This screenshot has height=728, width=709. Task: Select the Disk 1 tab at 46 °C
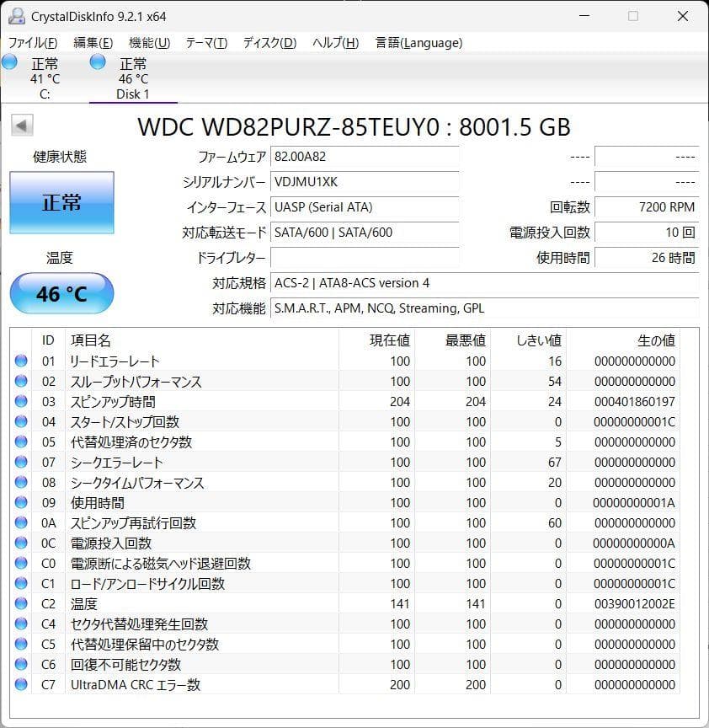(x=133, y=78)
